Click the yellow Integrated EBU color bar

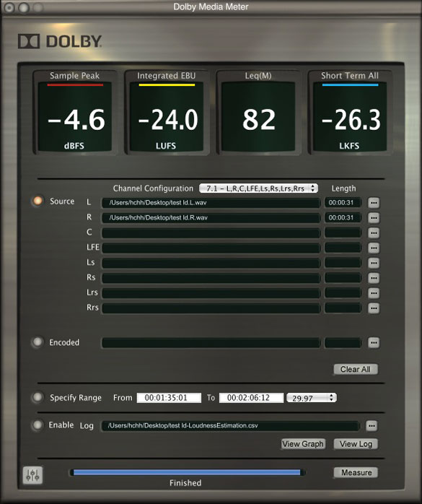[x=167, y=85]
